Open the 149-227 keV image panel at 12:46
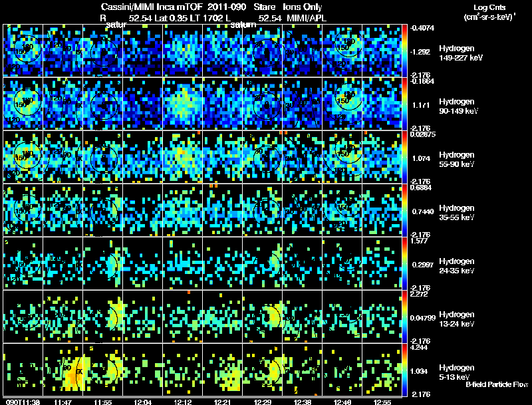The height and width of the screenshot is (405, 532). click(x=342, y=51)
